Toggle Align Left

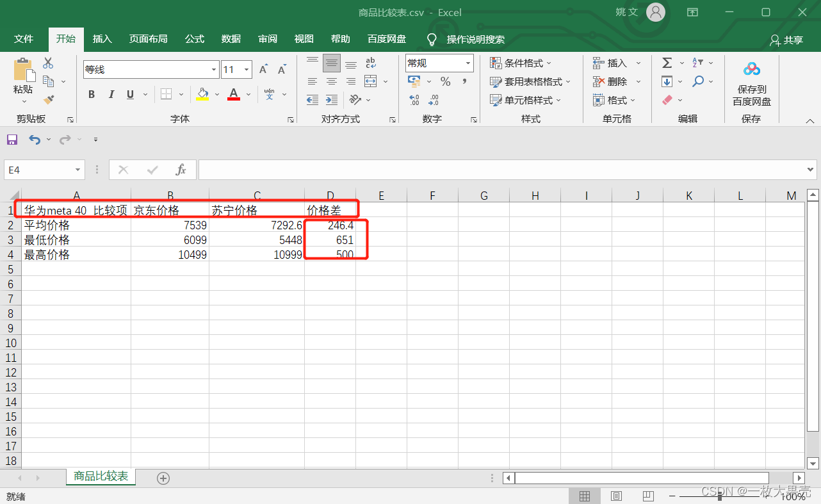(313, 81)
